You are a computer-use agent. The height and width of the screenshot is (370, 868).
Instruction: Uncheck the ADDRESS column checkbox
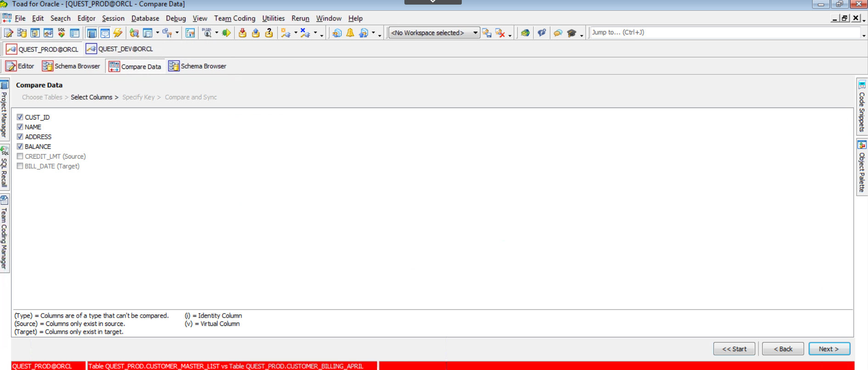(x=20, y=137)
